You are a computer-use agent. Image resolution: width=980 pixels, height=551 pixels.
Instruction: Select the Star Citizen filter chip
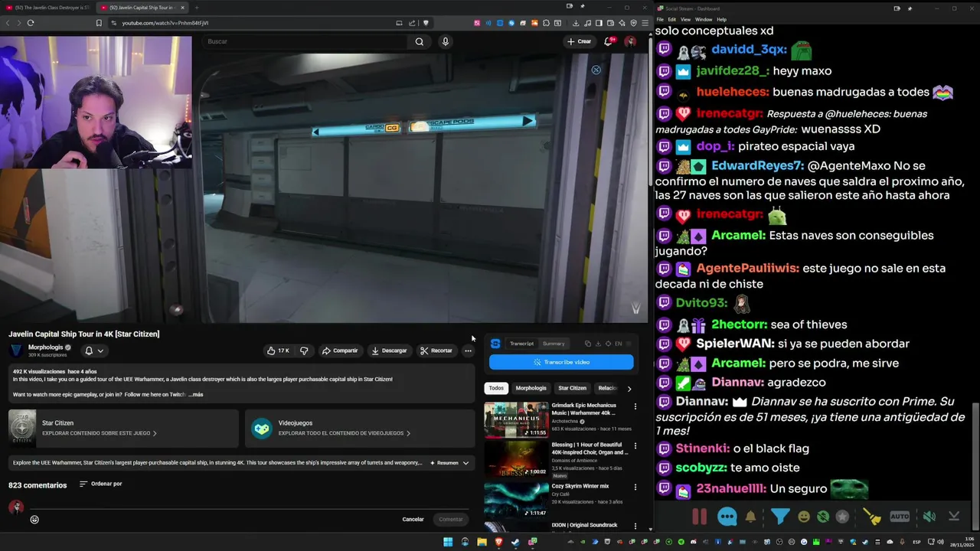tap(572, 388)
